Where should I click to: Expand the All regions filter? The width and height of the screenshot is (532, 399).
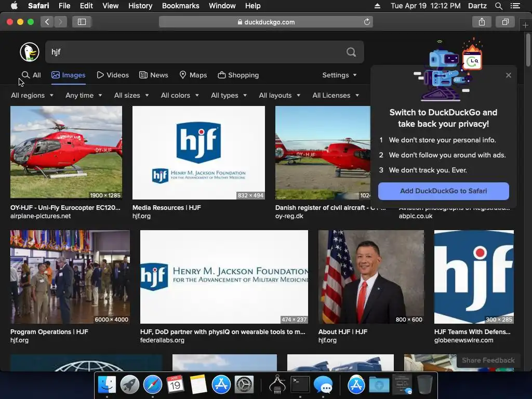coord(32,96)
